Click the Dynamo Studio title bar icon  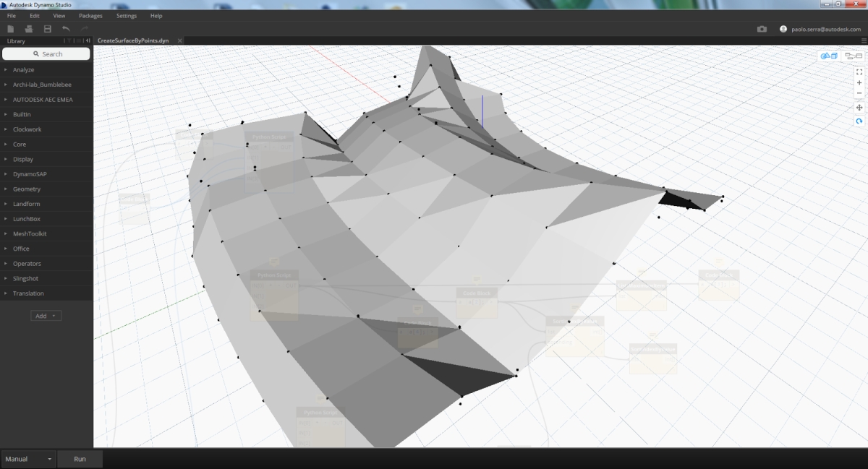pyautogui.click(x=4, y=4)
